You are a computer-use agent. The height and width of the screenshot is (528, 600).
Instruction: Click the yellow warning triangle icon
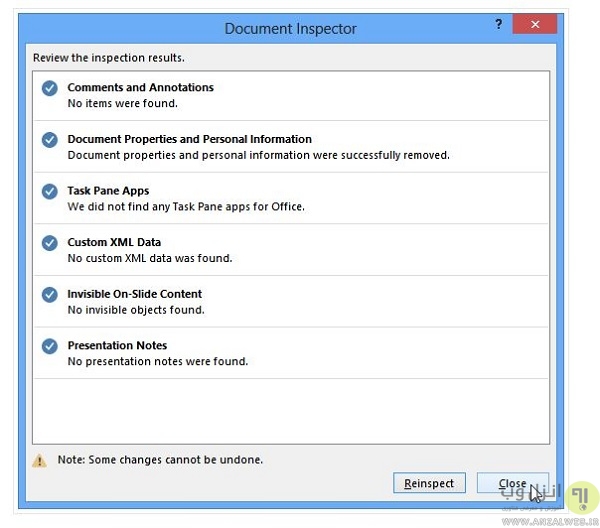tap(40, 460)
